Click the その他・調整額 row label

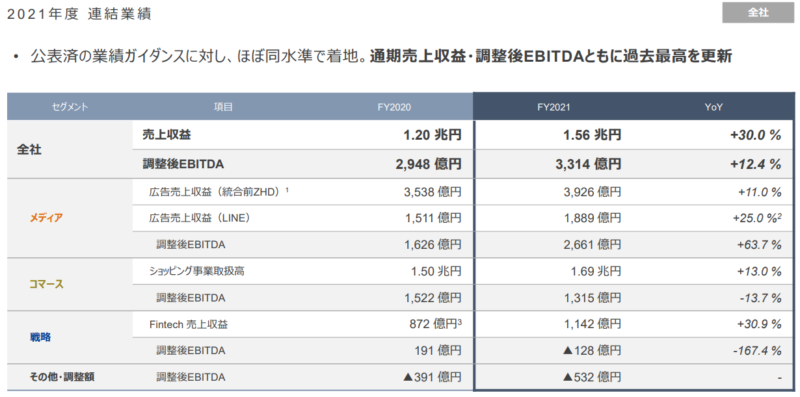pos(62,377)
